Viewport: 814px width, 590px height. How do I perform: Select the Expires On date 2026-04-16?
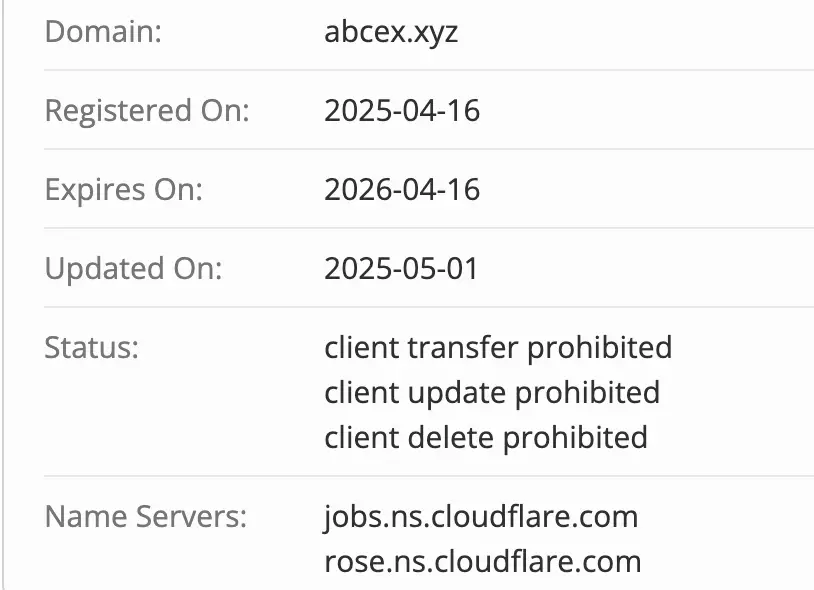tap(402, 189)
